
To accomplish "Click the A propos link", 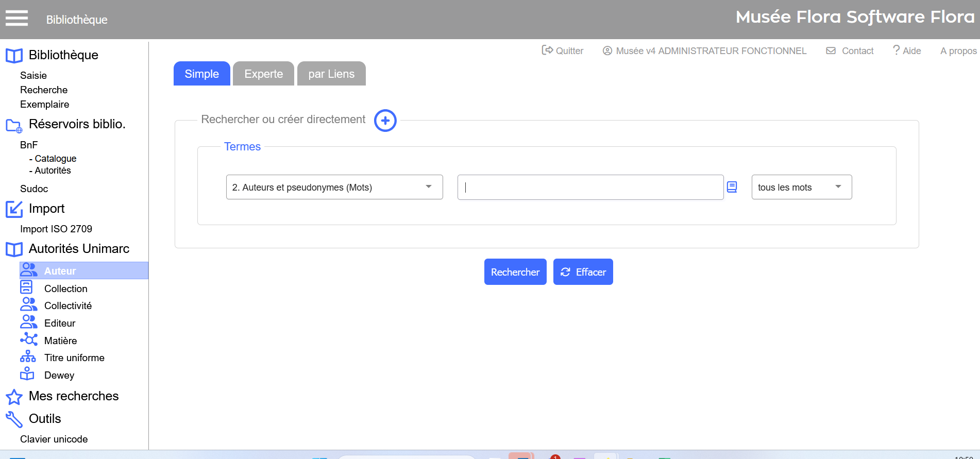I will (958, 51).
